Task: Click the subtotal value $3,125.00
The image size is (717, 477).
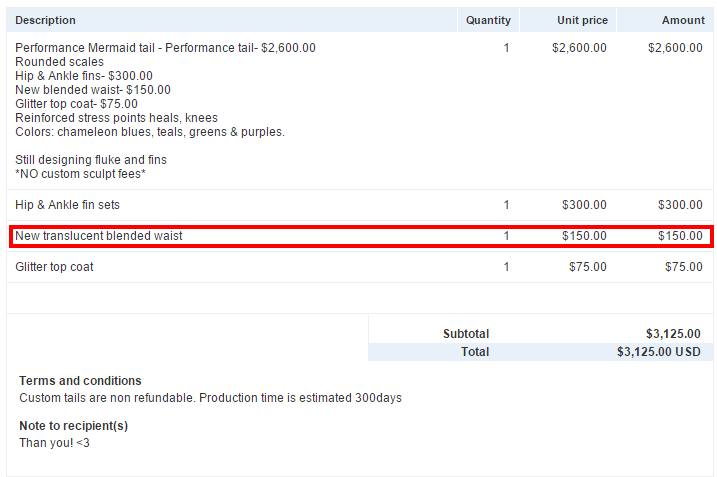Action: (x=673, y=334)
